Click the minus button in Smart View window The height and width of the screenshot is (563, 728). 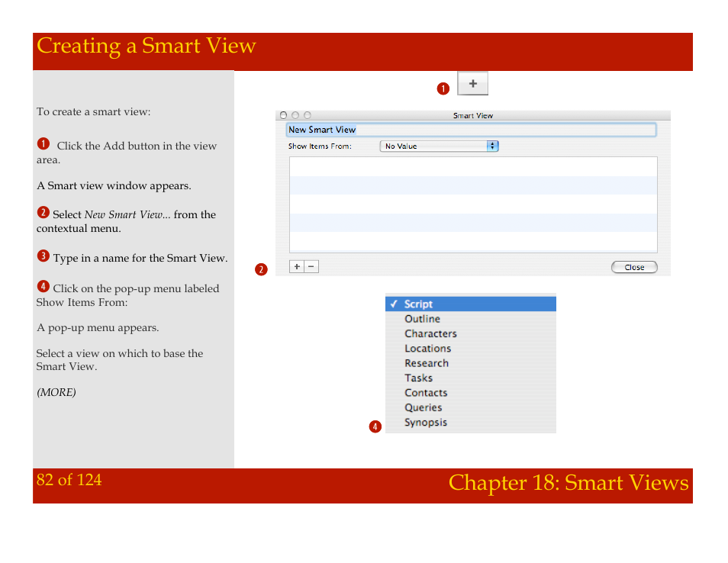click(x=311, y=266)
